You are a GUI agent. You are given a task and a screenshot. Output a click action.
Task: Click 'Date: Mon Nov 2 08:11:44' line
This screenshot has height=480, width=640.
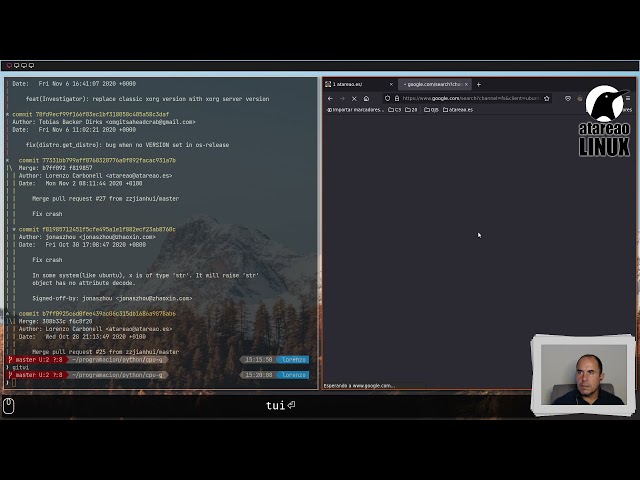coord(80,183)
